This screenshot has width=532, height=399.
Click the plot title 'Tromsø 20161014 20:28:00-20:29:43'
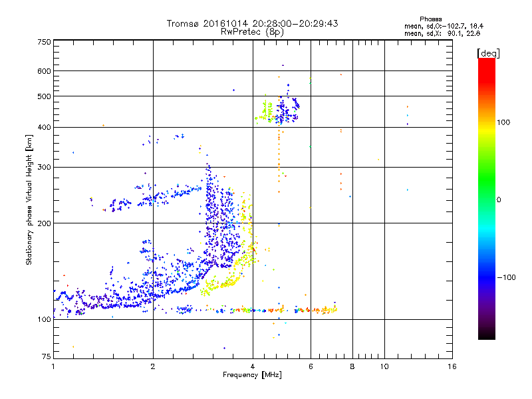point(252,23)
